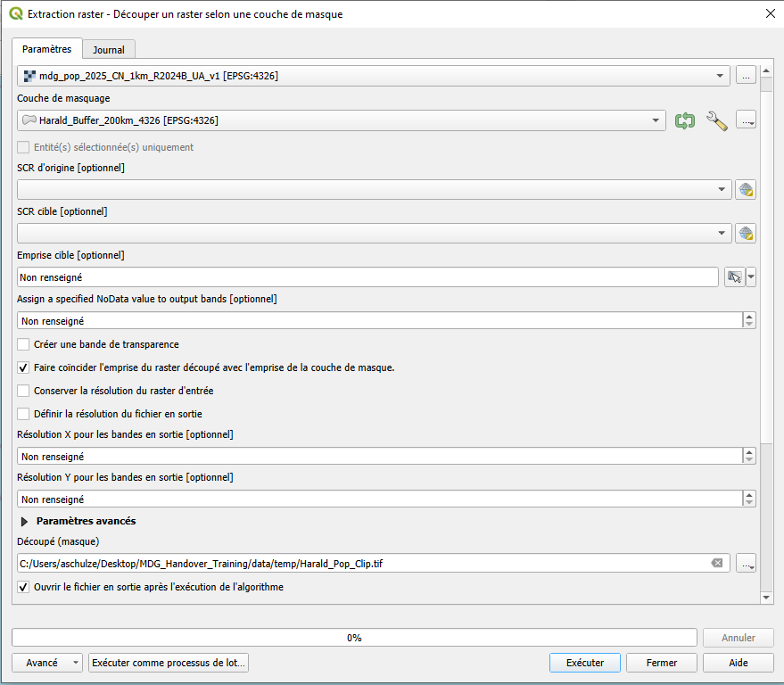This screenshot has width=784, height=685.
Task: Open advanced options wrench icon for mask layer
Action: coord(717,121)
